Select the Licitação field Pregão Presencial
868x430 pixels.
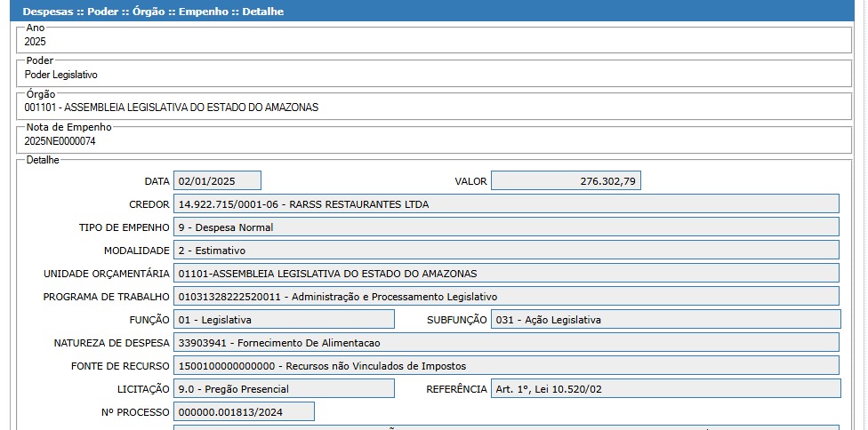[x=283, y=389]
